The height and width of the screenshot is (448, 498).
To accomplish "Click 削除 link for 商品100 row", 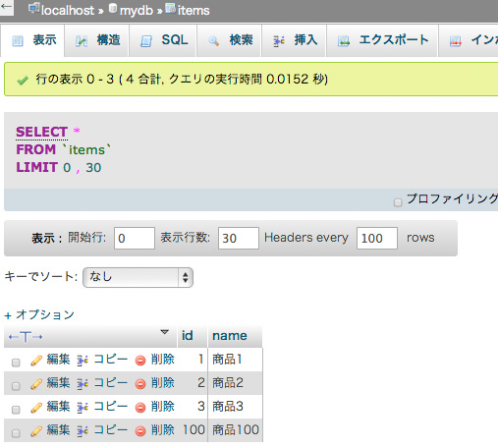I will click(163, 429).
